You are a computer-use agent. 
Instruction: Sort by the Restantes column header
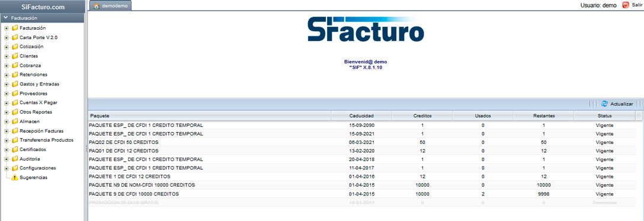coord(544,116)
